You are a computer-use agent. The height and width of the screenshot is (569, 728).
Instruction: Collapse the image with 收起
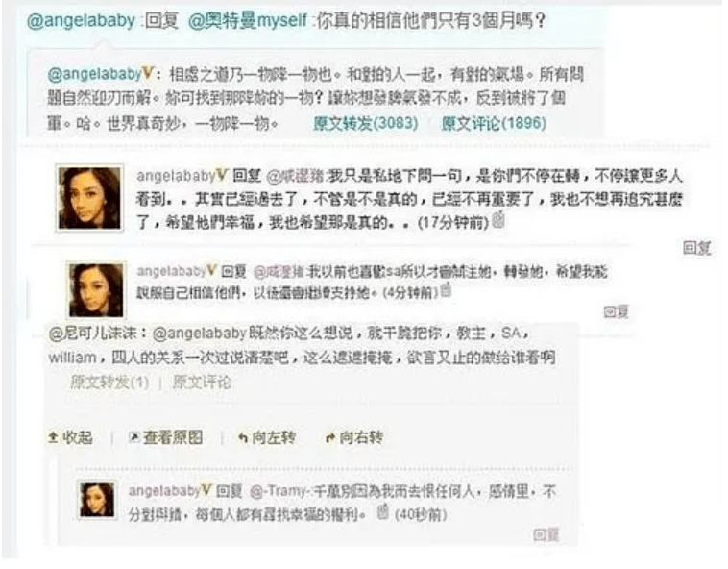click(70, 437)
